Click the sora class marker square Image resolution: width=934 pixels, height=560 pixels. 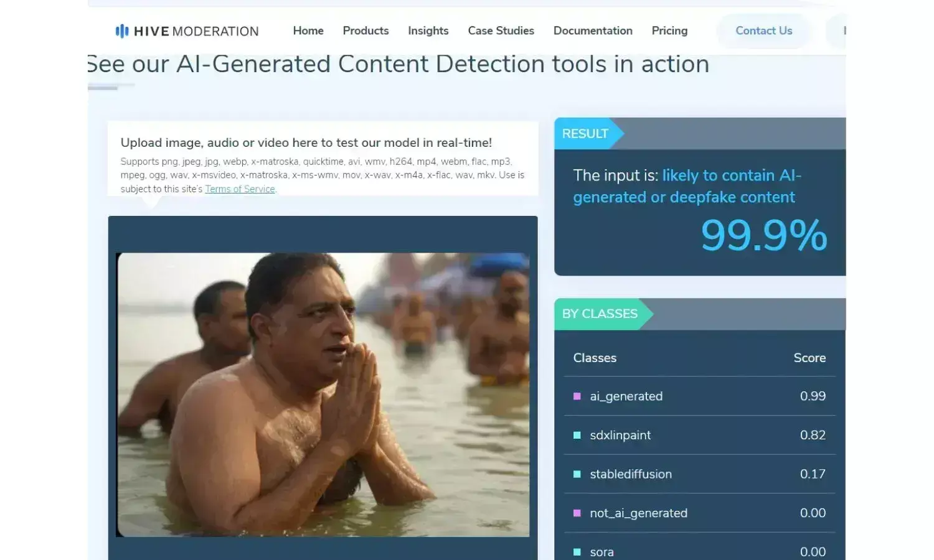pos(577,552)
